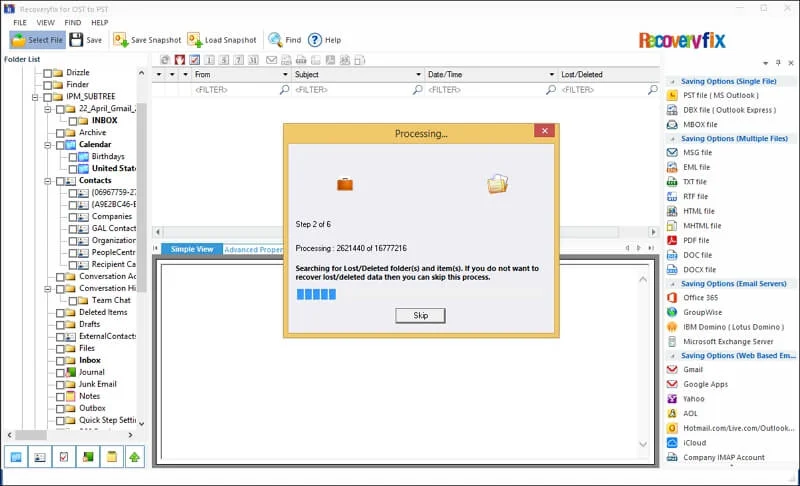
Task: Switch to the Advanced Properties tab
Action: point(253,249)
